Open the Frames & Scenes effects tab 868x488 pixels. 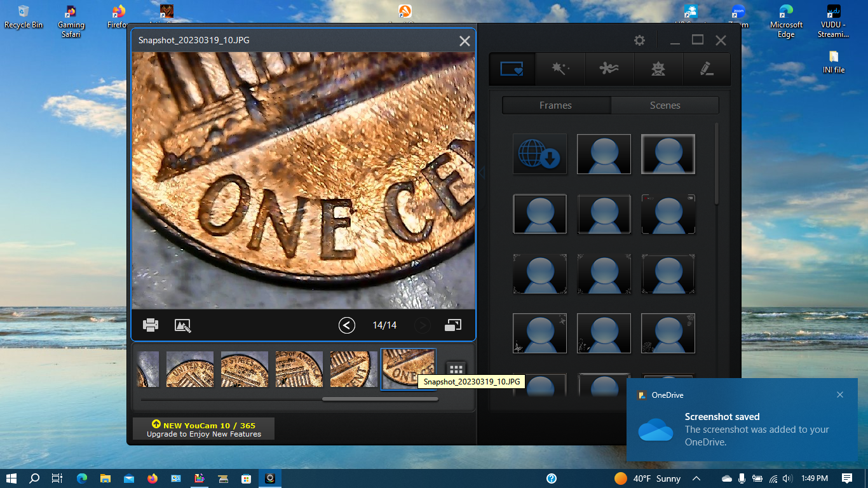coord(512,69)
